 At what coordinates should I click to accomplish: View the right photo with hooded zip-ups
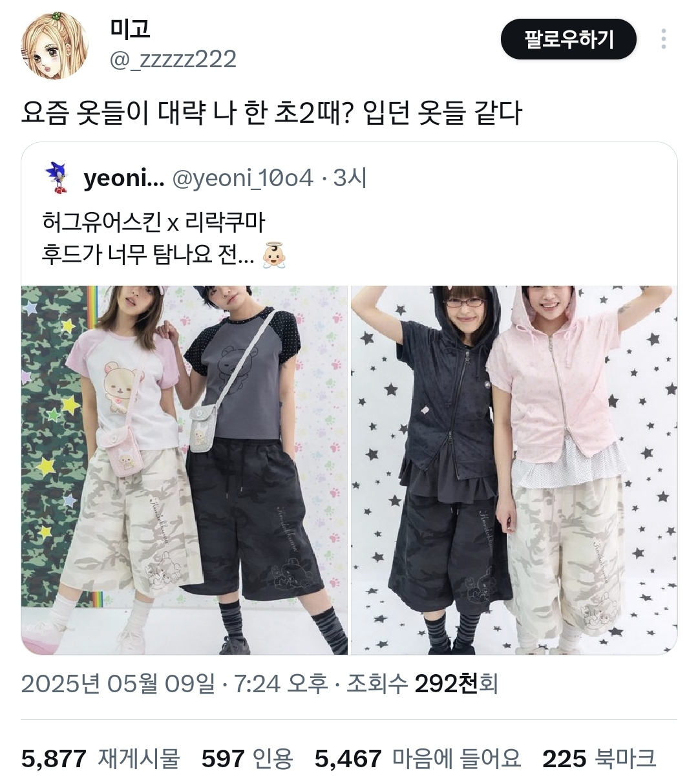pos(514,470)
